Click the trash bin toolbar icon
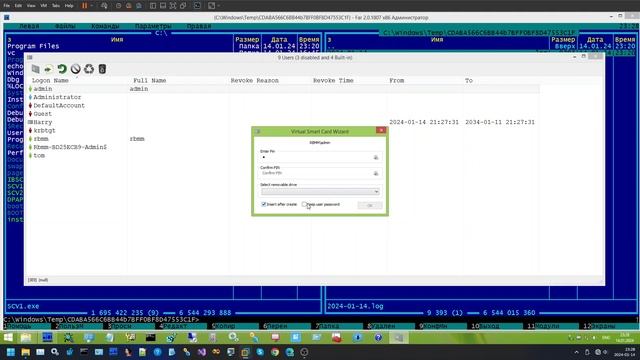Image resolution: width=640 pixels, height=360 pixels. click(102, 69)
